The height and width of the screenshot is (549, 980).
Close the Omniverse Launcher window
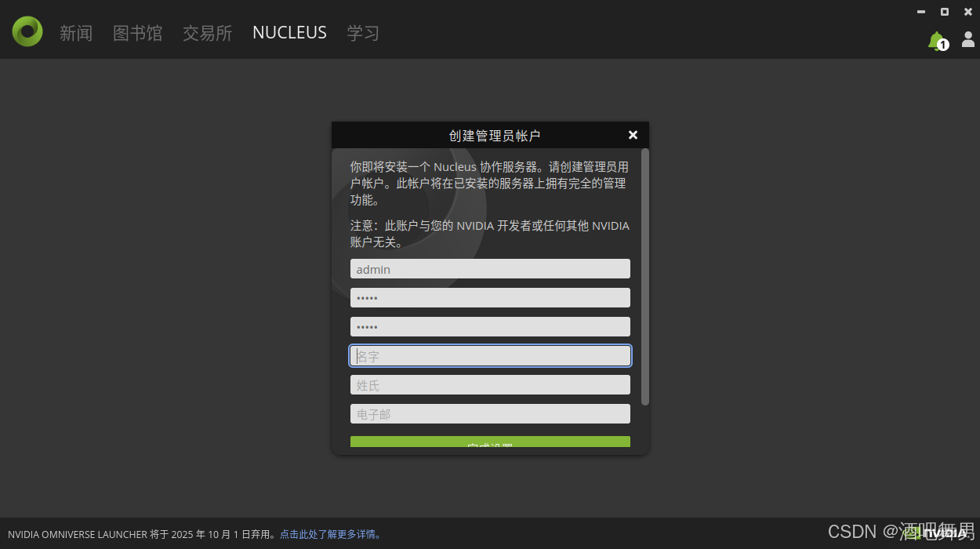[968, 12]
